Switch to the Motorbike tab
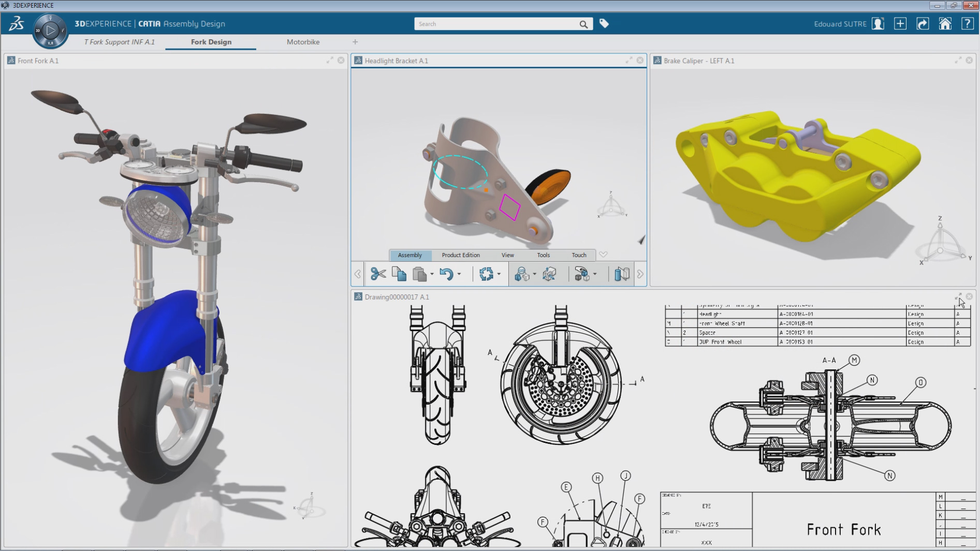The image size is (980, 551). pos(303,42)
